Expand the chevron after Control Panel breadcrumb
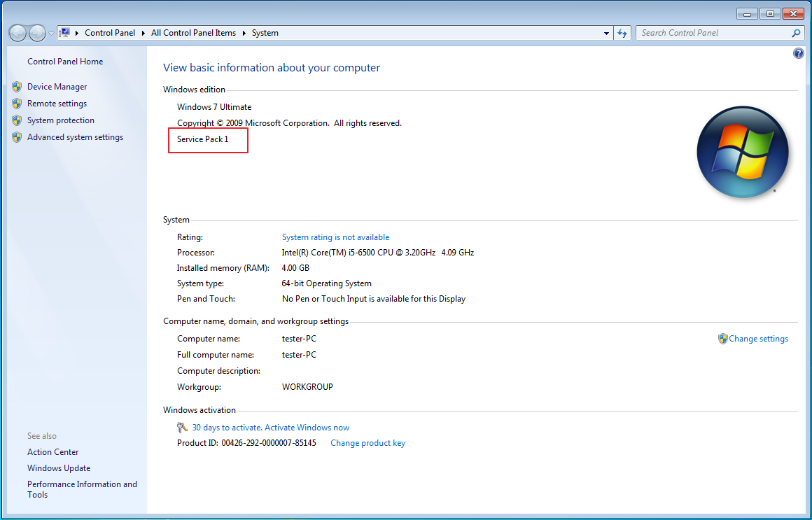The width and height of the screenshot is (812, 520). tap(143, 33)
